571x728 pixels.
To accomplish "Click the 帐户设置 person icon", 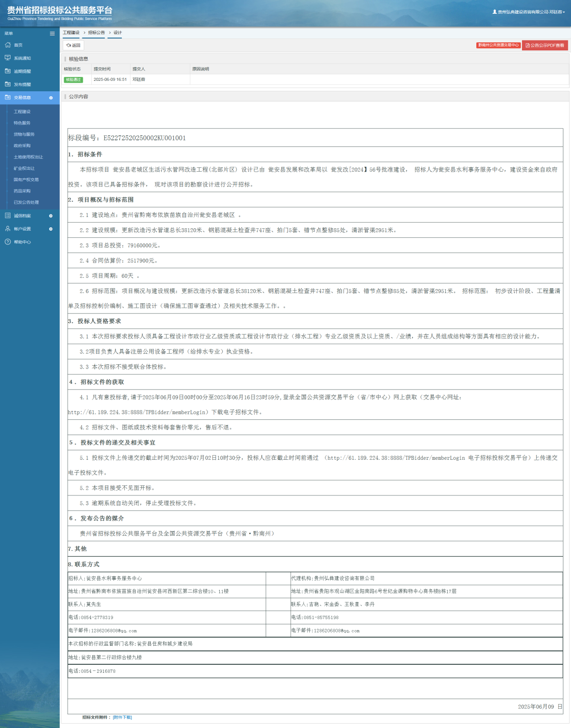I will [8, 229].
